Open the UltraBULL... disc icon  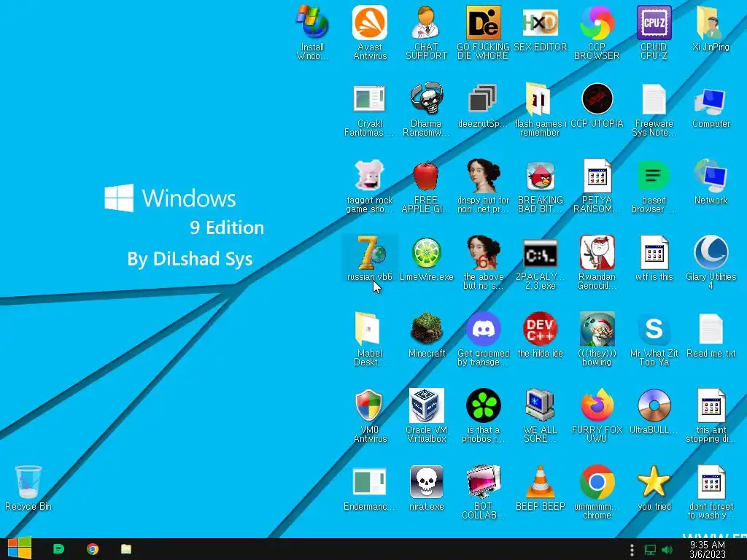pos(654,412)
